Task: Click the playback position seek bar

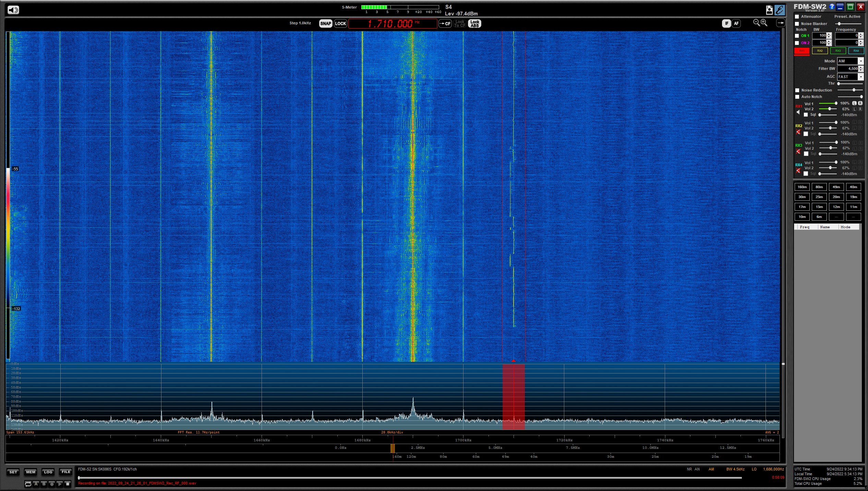Action: click(410, 478)
